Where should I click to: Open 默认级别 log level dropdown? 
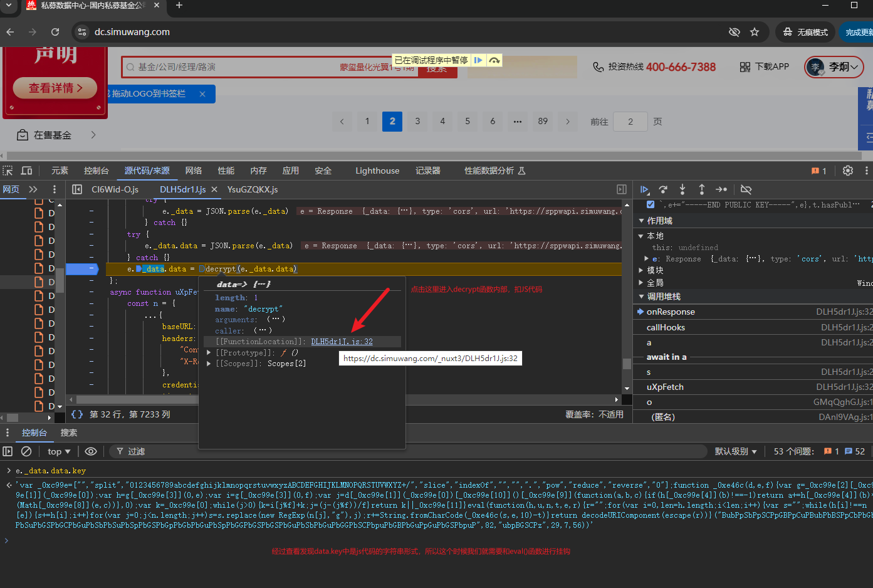pyautogui.click(x=736, y=451)
